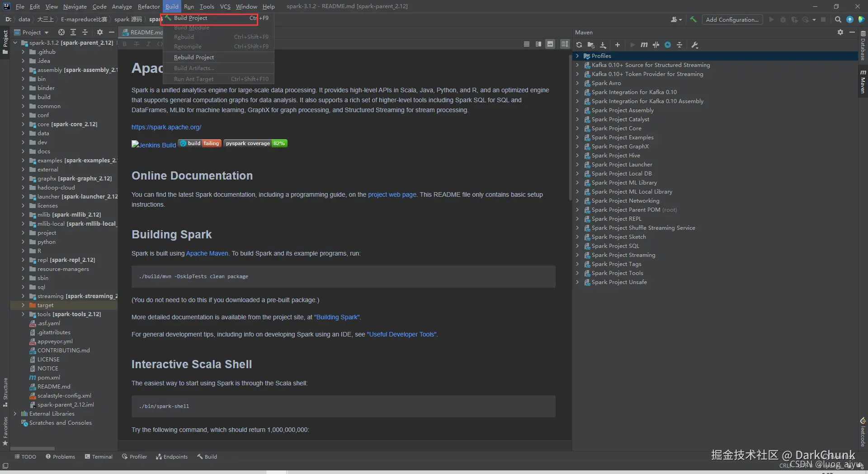This screenshot has width=868, height=474.
Task: Toggle Maven offline mode
Action: [656, 45]
